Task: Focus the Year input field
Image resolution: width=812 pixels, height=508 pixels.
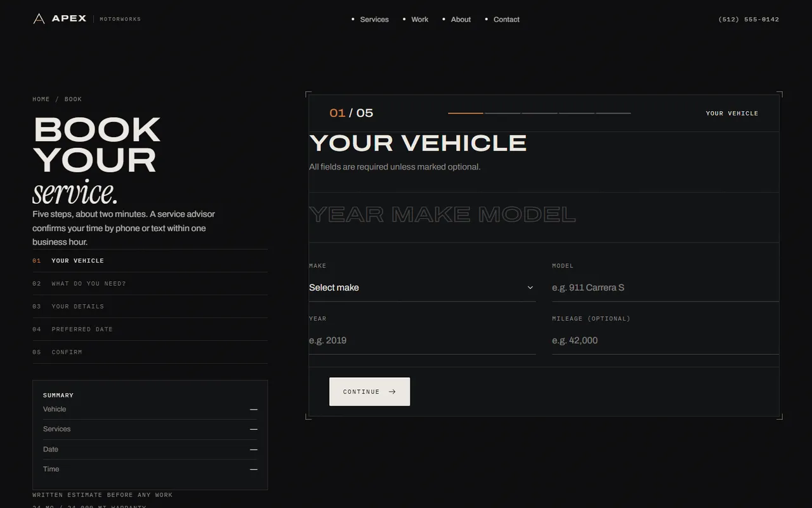Action: tap(422, 340)
